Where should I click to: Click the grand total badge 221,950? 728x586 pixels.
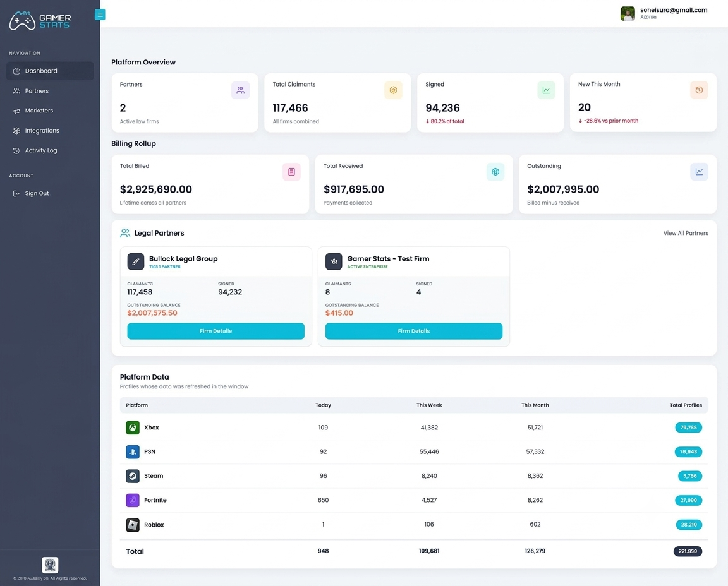688,551
